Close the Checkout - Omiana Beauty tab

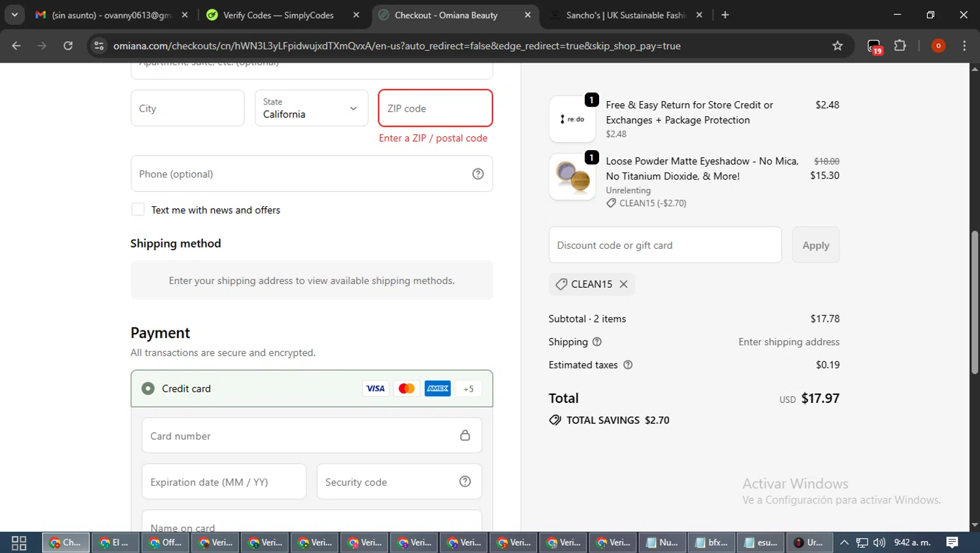coord(527,14)
